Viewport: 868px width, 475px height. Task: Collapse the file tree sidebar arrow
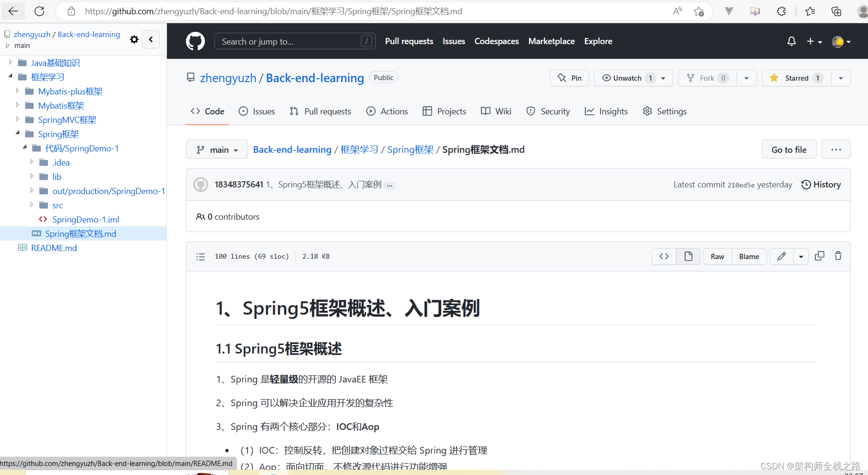click(151, 39)
